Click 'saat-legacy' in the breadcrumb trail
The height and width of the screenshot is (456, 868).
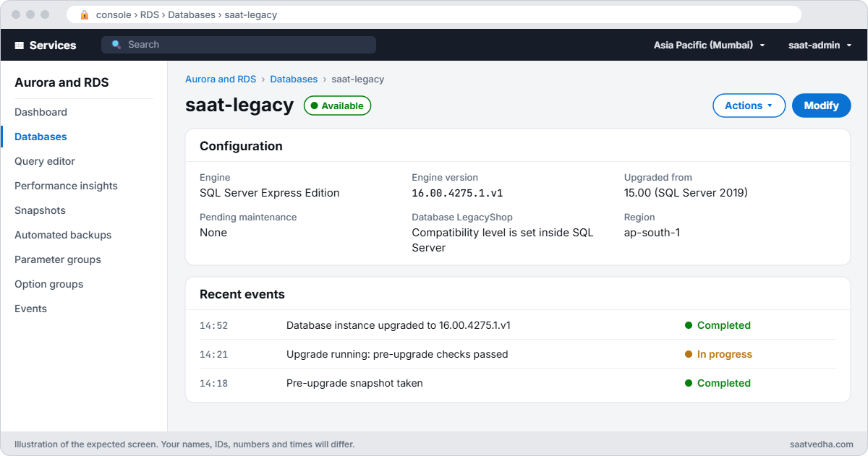coord(358,79)
